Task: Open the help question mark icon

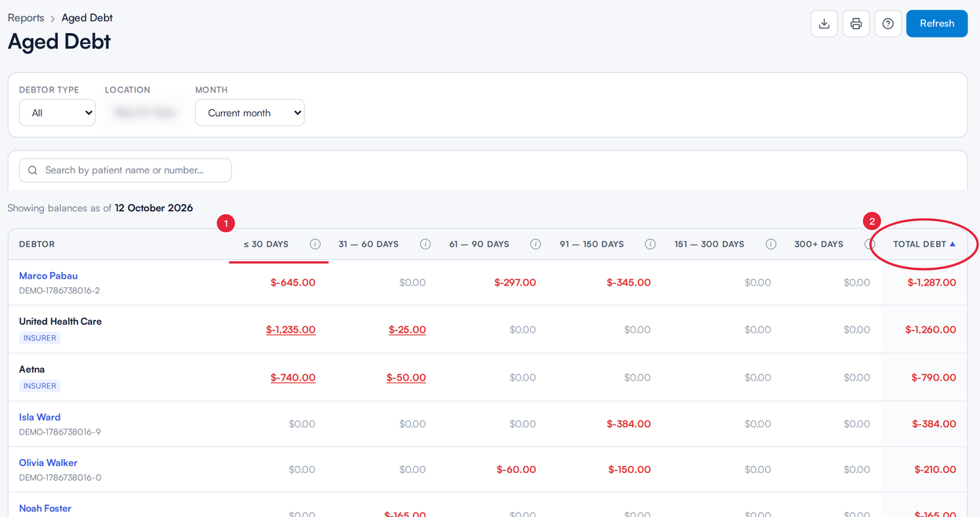Action: [x=888, y=24]
